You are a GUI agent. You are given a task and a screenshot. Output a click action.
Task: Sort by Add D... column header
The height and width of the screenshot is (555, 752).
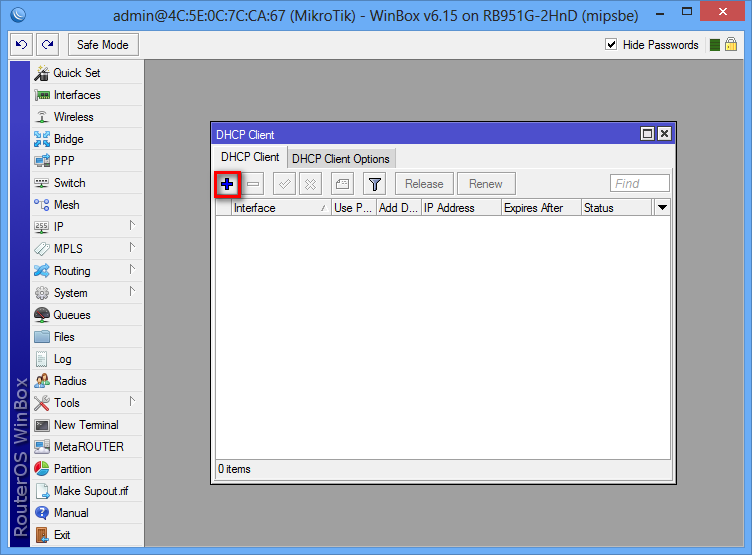pos(399,208)
